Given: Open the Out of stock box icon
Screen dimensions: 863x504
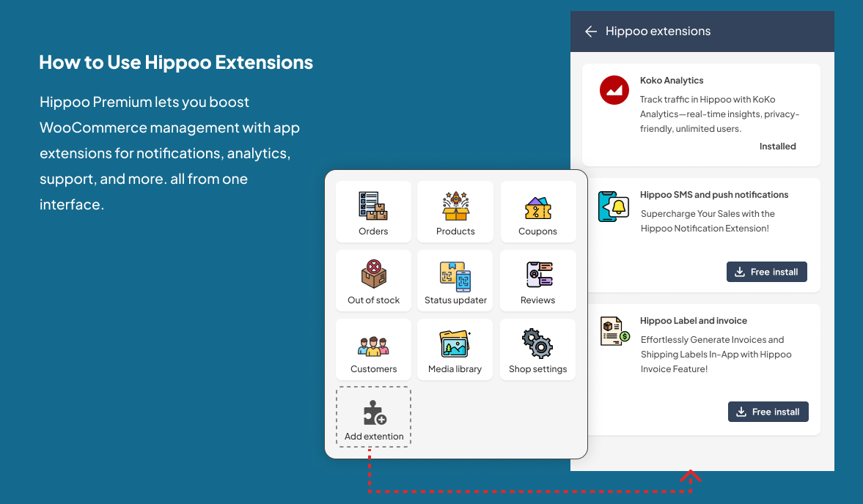Looking at the screenshot, I should (x=374, y=274).
